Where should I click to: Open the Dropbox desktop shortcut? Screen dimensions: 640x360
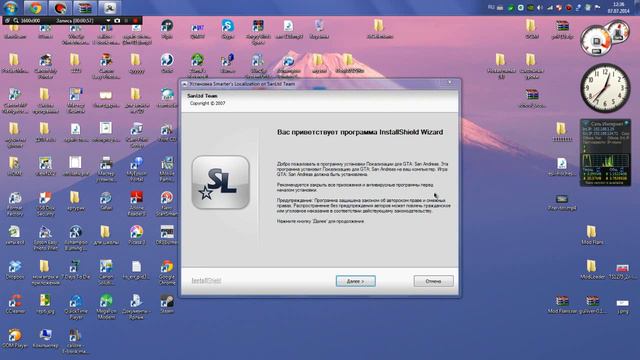[15, 270]
